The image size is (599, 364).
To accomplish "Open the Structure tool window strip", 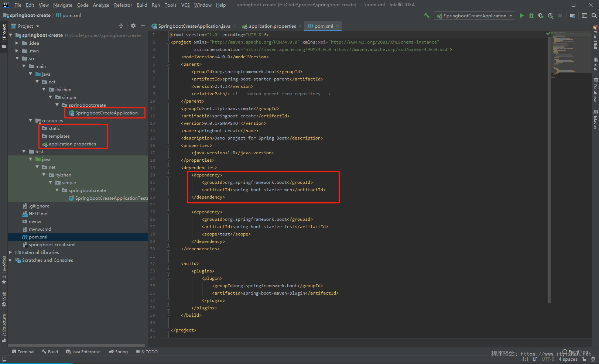I will pyautogui.click(x=4, y=328).
